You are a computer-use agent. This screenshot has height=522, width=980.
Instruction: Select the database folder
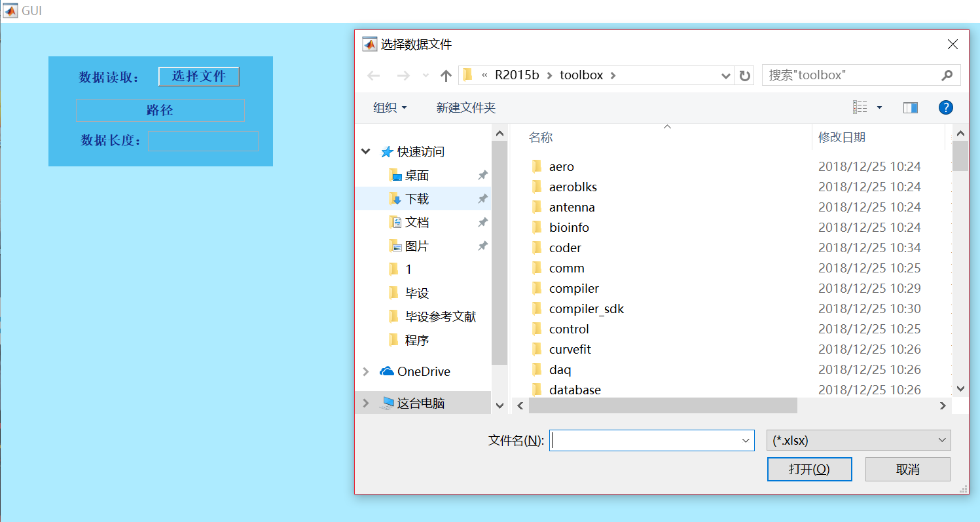click(575, 390)
